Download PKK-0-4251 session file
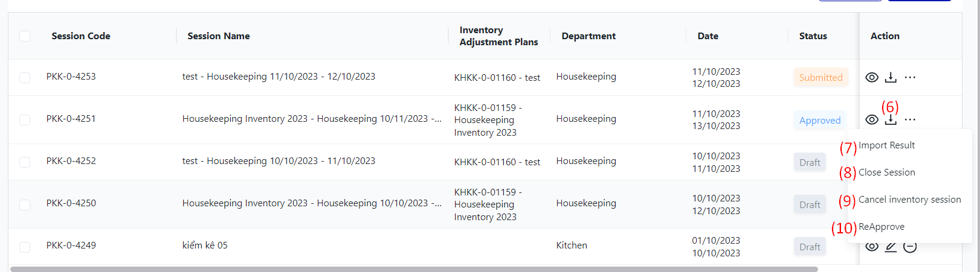The width and height of the screenshot is (980, 272). [891, 119]
